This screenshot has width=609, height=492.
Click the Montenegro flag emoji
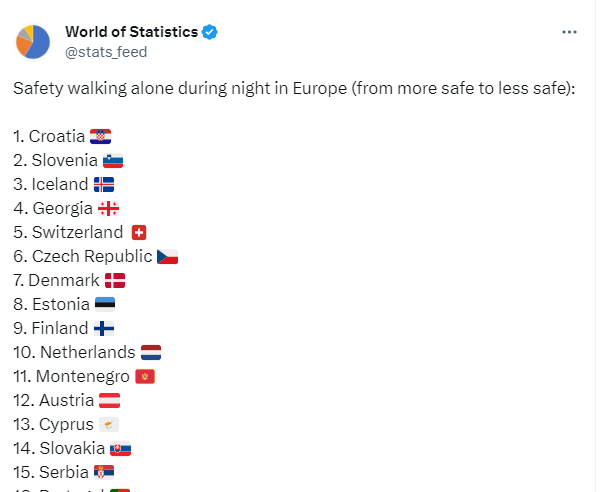[145, 376]
